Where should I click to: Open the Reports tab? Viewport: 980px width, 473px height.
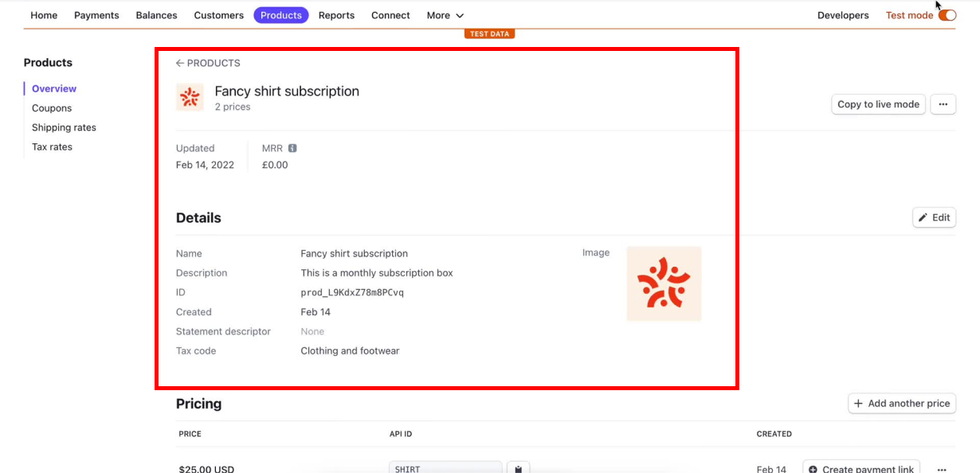(x=336, y=15)
